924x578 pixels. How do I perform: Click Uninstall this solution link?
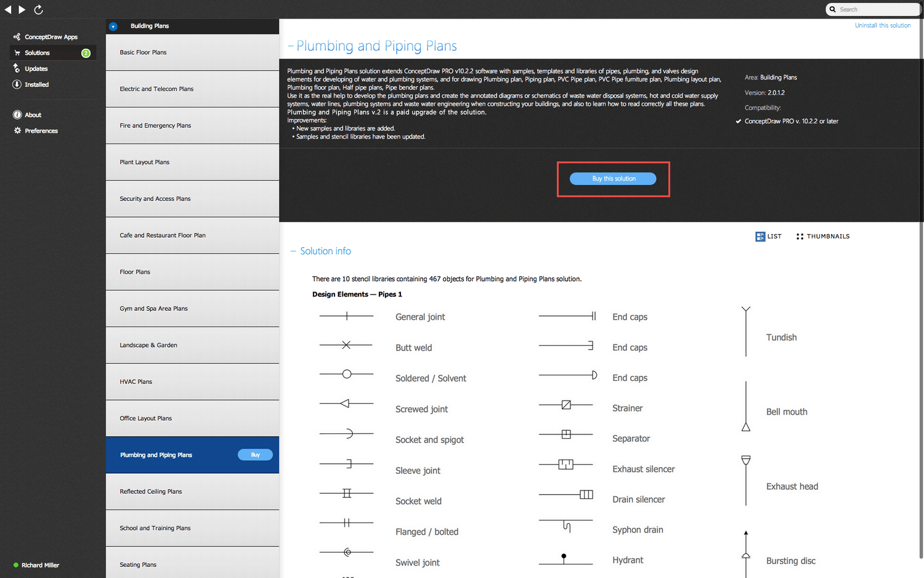[883, 25]
